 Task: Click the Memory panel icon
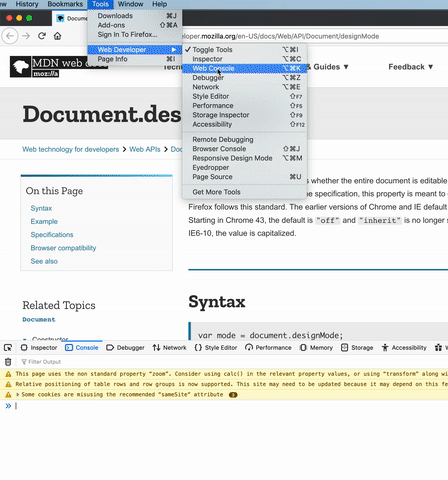(x=303, y=348)
